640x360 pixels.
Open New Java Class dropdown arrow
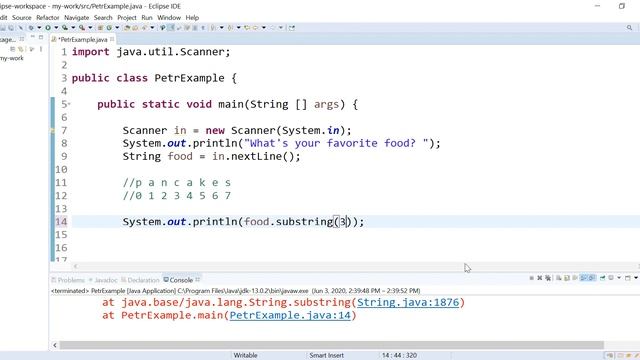click(x=117, y=28)
